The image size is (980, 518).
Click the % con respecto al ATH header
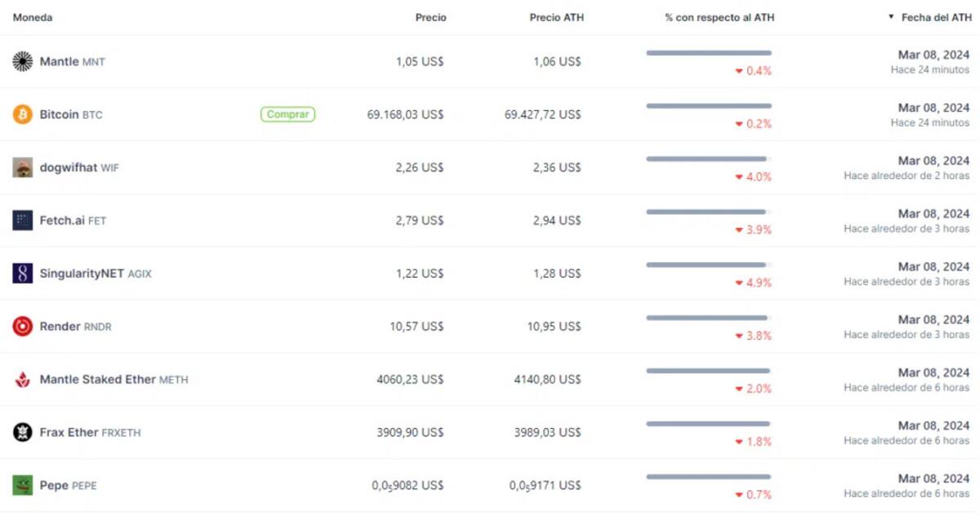[719, 16]
